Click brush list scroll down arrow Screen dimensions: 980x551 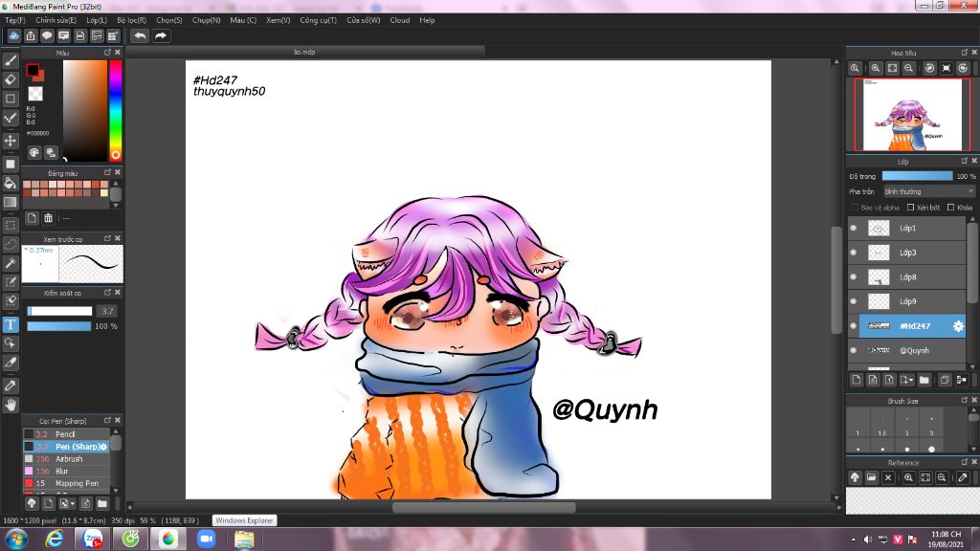point(116,490)
